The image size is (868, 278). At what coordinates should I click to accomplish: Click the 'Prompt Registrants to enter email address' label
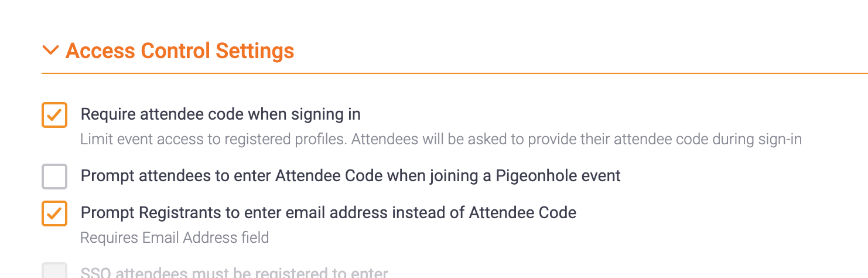(x=328, y=212)
